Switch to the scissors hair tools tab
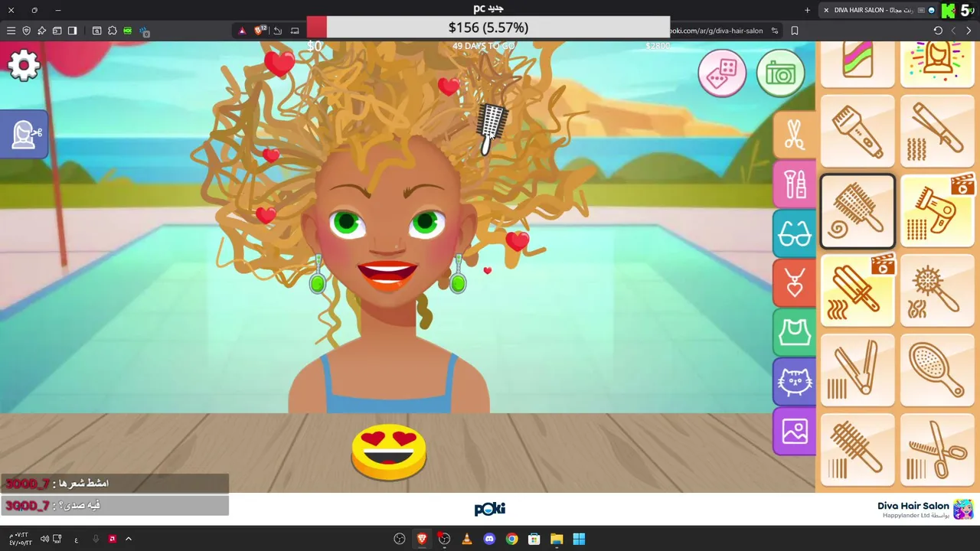Viewport: 980px width, 551px height. (795, 135)
